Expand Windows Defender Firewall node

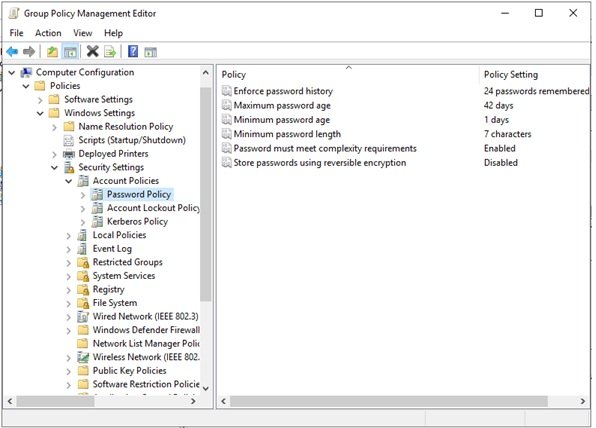pyautogui.click(x=69, y=330)
